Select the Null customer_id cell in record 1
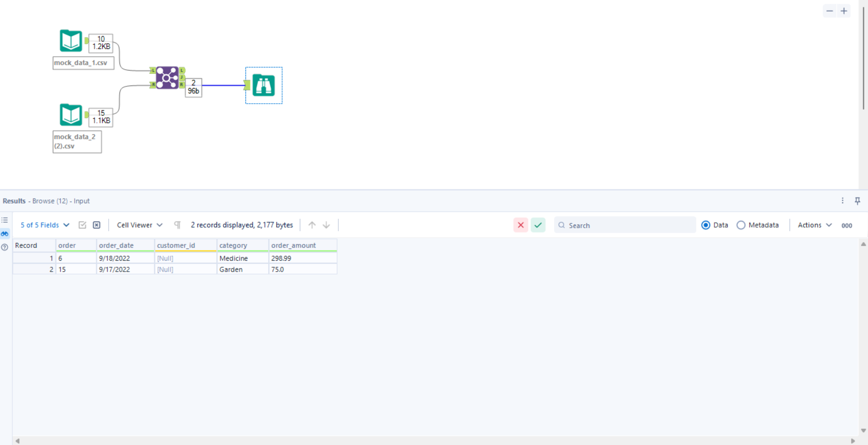The width and height of the screenshot is (868, 445). (186, 258)
